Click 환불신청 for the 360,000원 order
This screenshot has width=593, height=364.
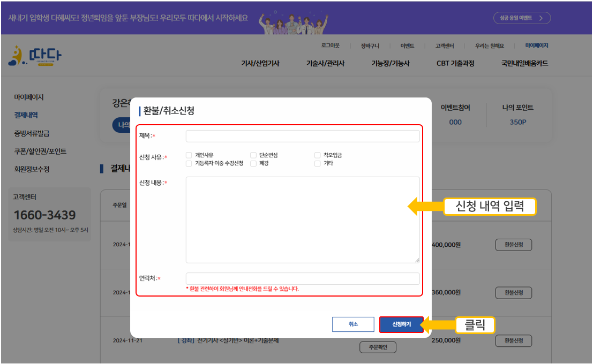pyautogui.click(x=514, y=293)
